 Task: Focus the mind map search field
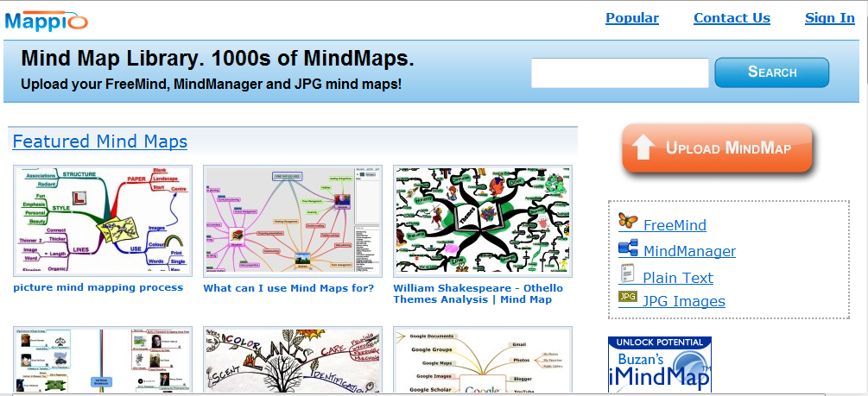coord(619,73)
